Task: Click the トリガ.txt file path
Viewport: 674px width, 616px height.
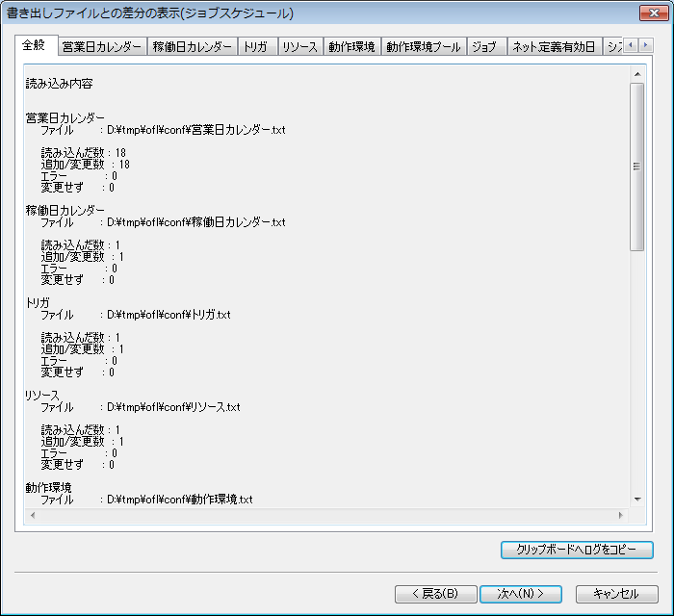Action: coord(168,315)
